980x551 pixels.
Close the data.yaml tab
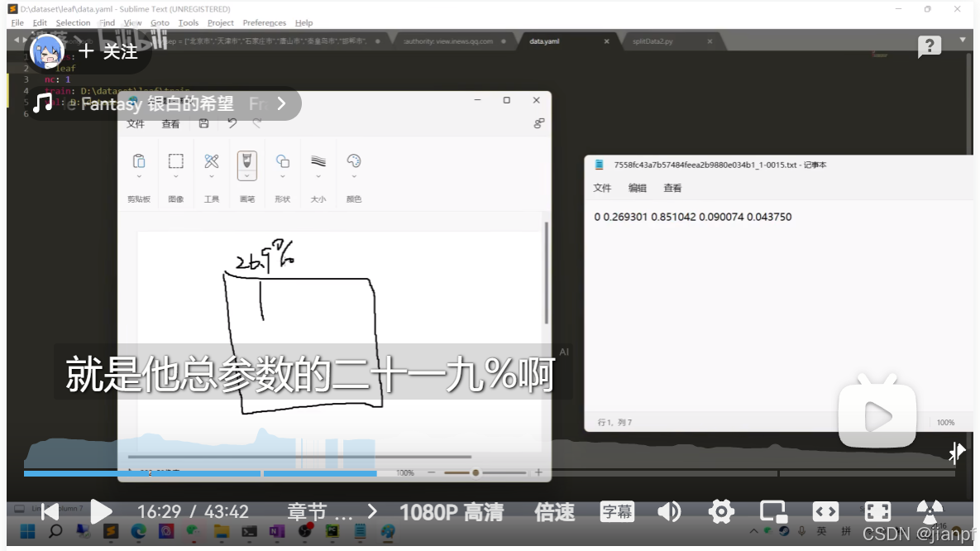(606, 41)
